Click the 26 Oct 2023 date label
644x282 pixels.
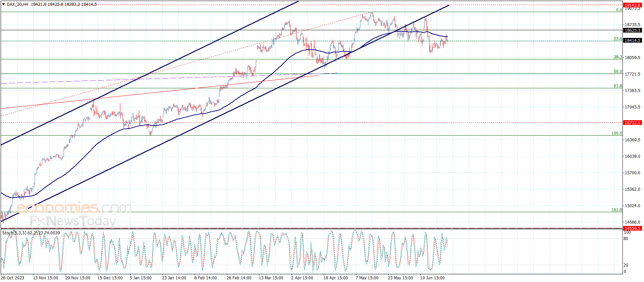click(x=13, y=278)
